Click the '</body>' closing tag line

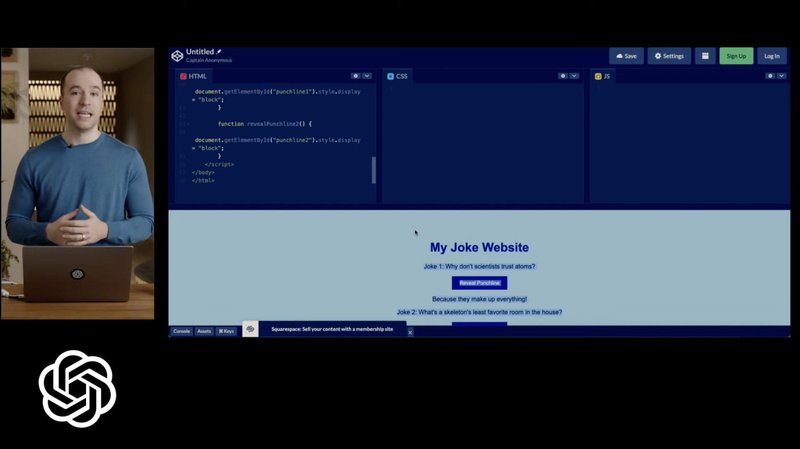click(203, 172)
